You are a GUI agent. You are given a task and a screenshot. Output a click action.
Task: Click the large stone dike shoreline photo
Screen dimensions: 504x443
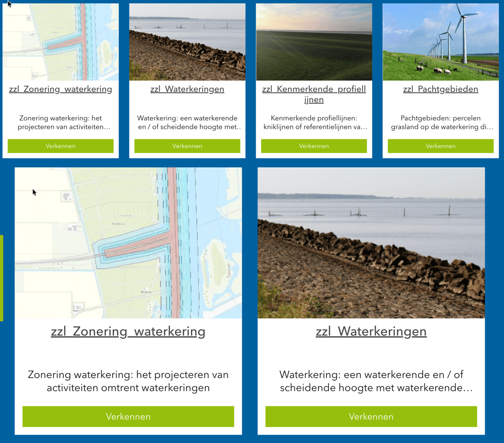tap(371, 243)
